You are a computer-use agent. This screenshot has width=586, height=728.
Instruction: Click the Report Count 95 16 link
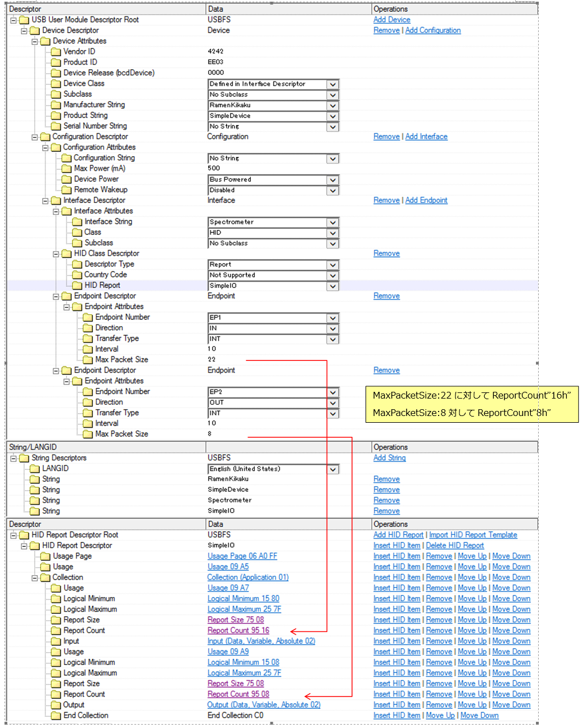238,631
